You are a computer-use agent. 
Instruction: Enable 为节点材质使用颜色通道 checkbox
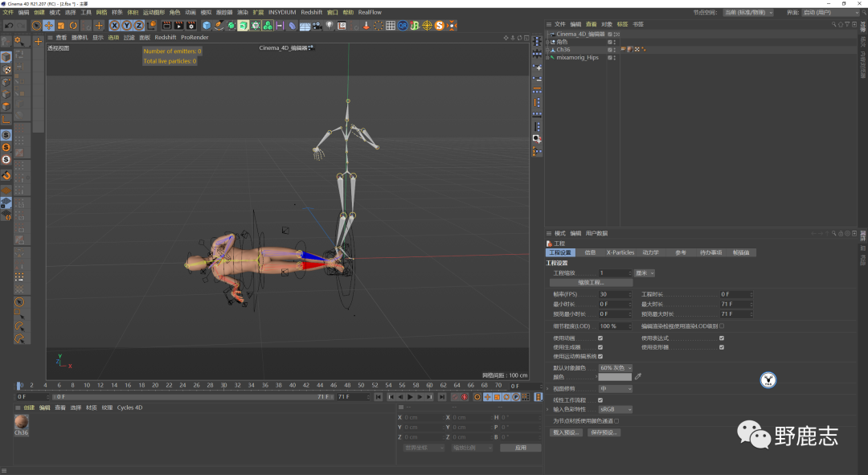pyautogui.click(x=616, y=420)
